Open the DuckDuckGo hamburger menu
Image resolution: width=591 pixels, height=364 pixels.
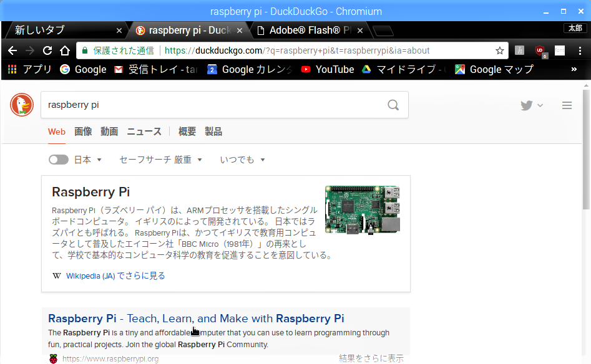pos(567,105)
